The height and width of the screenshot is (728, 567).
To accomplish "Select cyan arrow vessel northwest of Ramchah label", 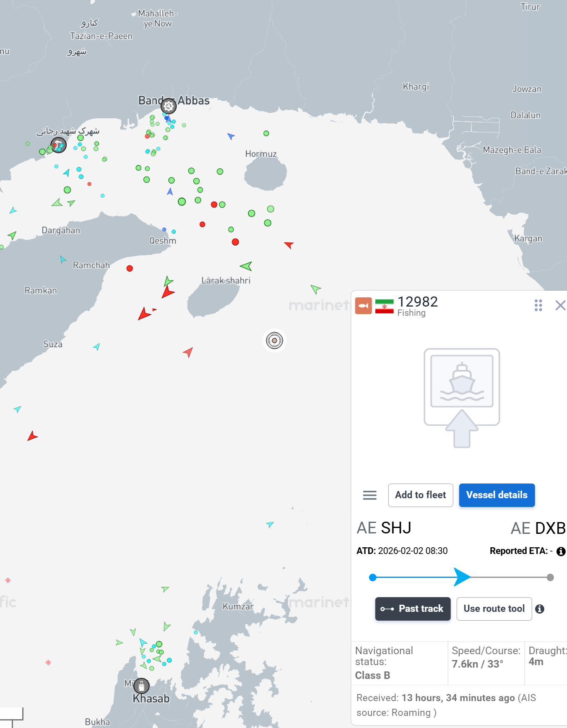I will pyautogui.click(x=63, y=259).
